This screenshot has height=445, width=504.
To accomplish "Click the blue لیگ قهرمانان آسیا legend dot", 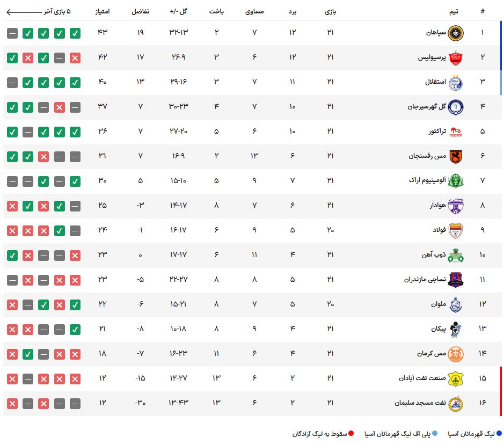I will 499,433.
